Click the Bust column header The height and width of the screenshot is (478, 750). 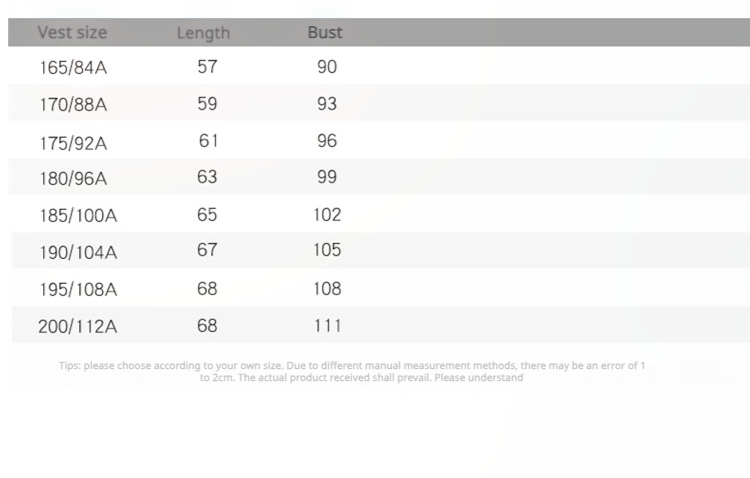click(x=325, y=32)
